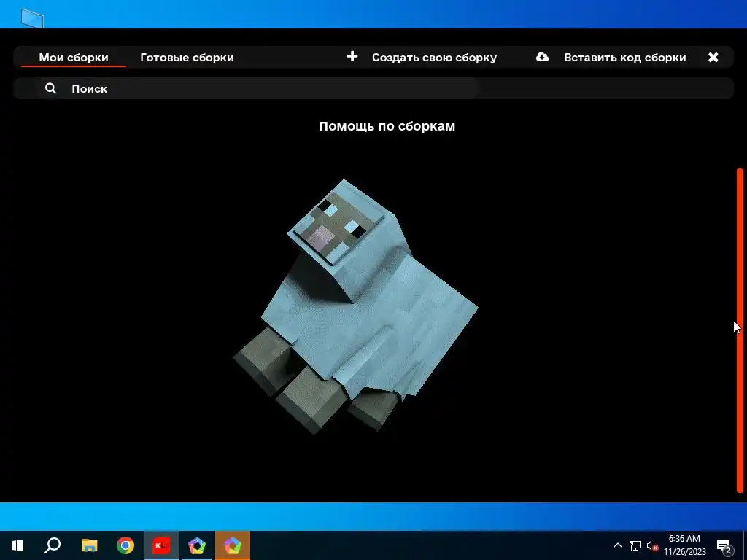This screenshot has height=560, width=747.
Task: Click Создать свою сборку button
Action: click(x=434, y=58)
